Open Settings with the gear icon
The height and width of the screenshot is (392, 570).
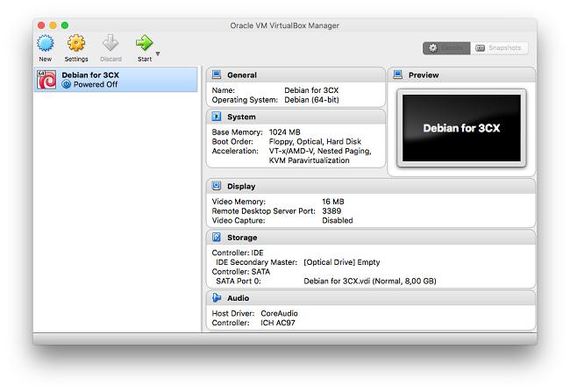76,43
